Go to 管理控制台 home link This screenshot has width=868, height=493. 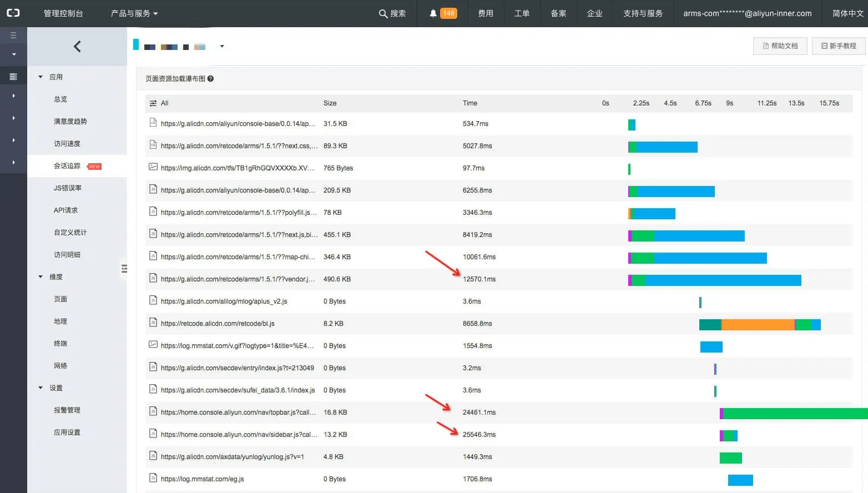point(63,13)
